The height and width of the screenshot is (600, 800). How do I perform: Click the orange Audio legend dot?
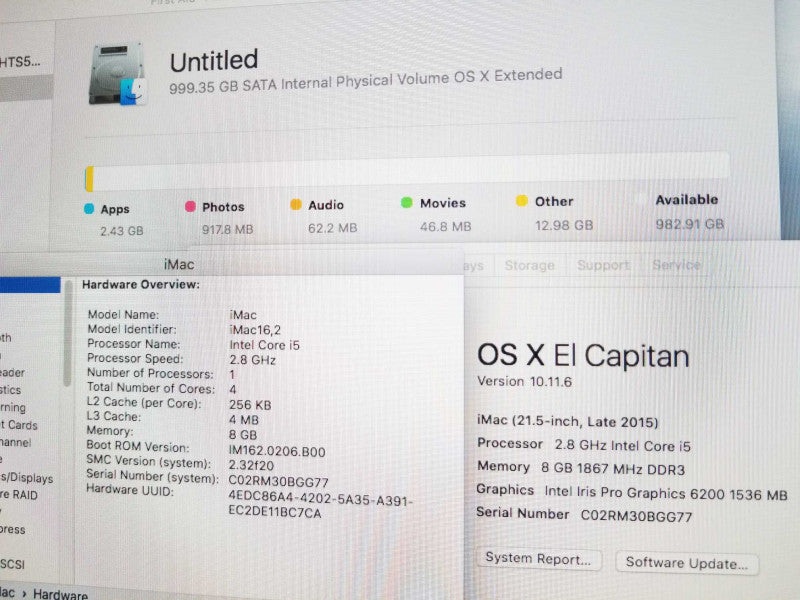coord(296,204)
